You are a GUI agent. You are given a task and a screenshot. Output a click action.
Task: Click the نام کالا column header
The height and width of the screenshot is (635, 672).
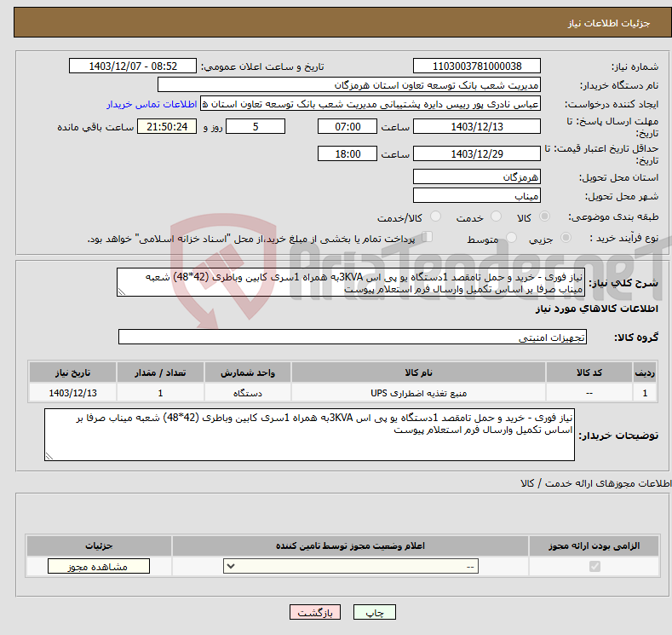tap(418, 372)
